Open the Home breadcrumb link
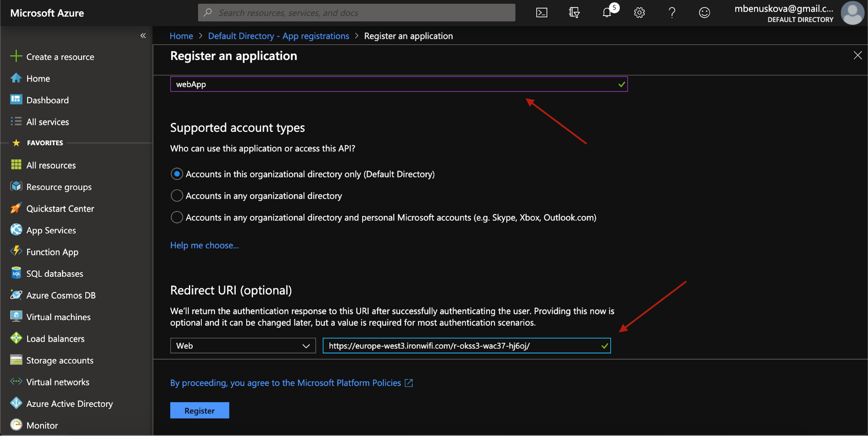Viewport: 868px width, 436px height. [x=181, y=36]
